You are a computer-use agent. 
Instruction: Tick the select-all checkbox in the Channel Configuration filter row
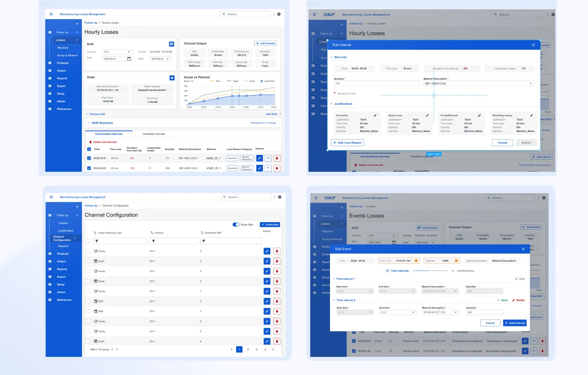tap(88, 241)
